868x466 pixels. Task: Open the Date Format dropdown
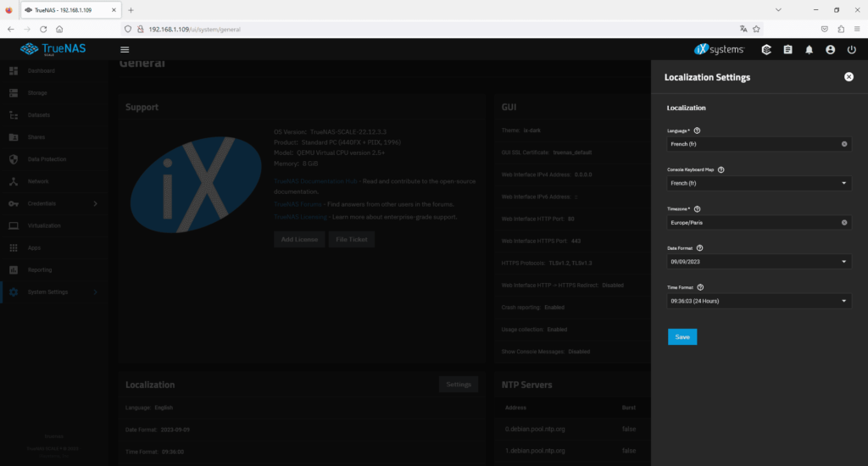pos(843,262)
